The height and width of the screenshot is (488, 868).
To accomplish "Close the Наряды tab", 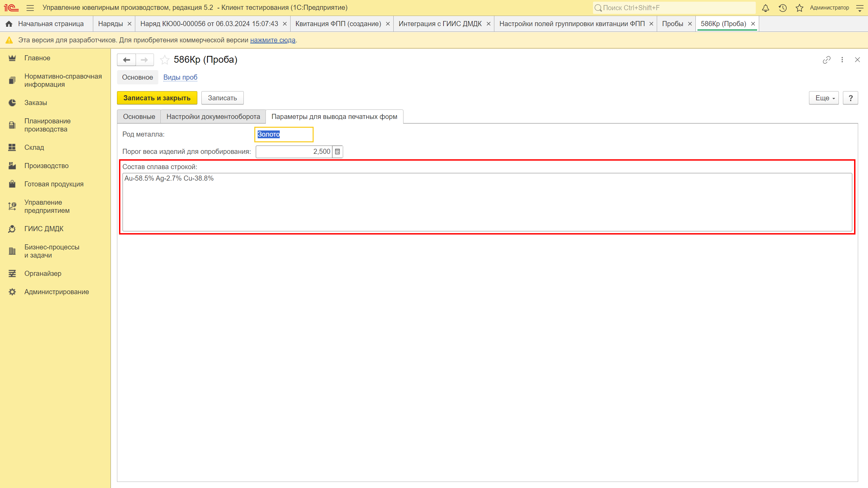I will [x=129, y=24].
